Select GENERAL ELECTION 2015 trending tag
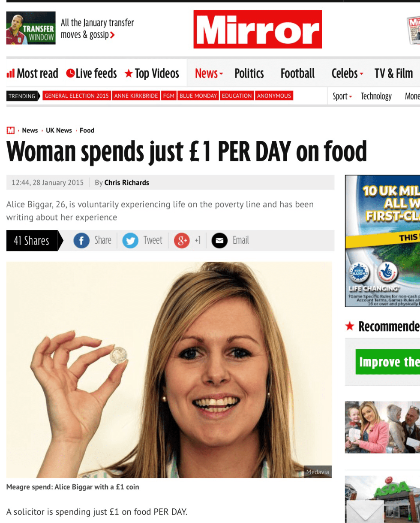The height and width of the screenshot is (523, 420). click(77, 96)
